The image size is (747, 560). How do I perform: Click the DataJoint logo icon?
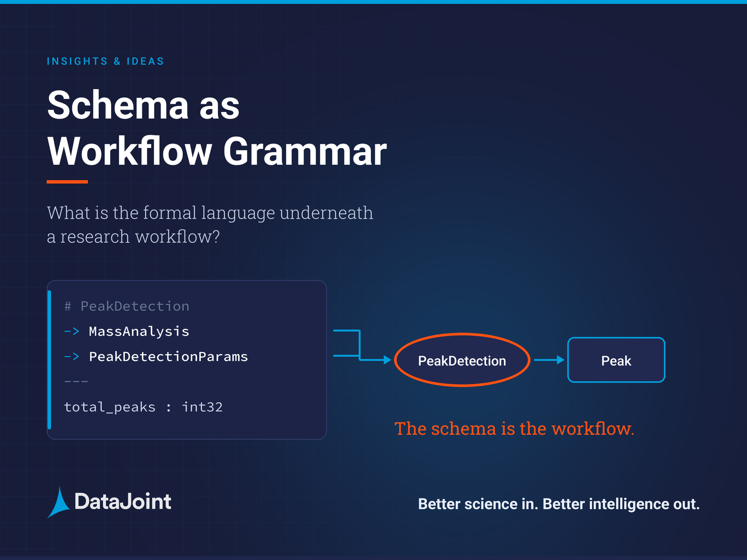pyautogui.click(x=59, y=503)
